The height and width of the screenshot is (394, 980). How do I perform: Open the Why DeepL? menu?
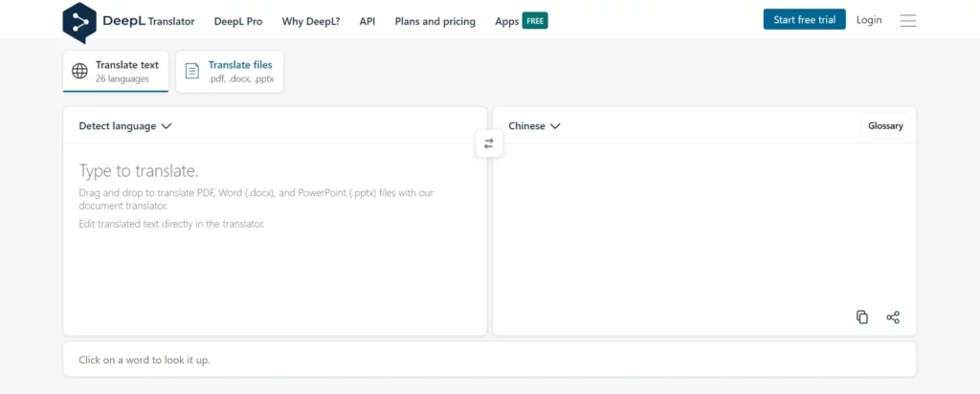pos(311,21)
